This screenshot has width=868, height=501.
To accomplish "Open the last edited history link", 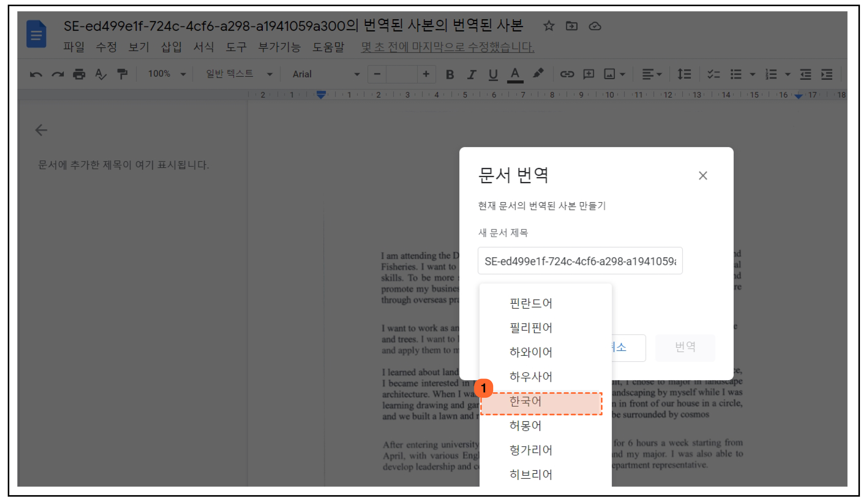I will (x=447, y=47).
